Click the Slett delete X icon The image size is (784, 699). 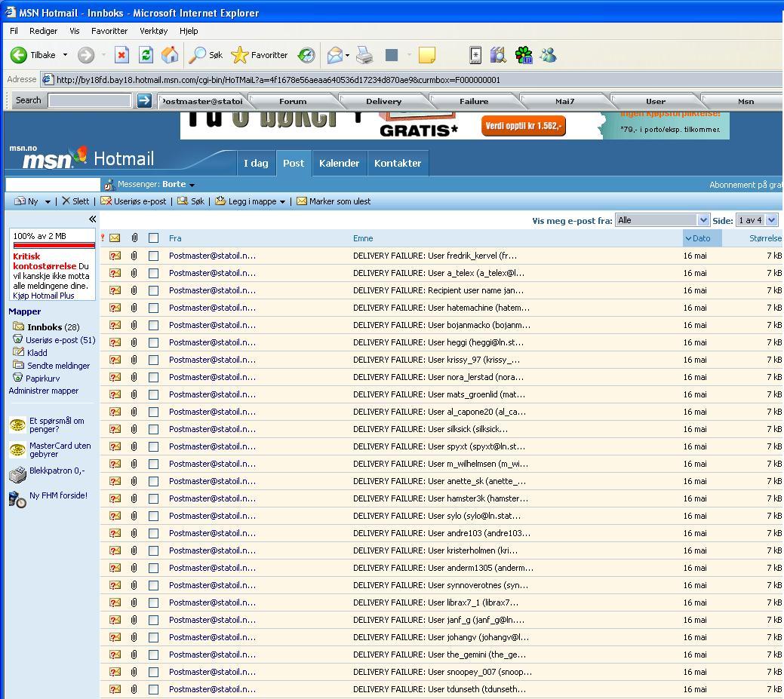pos(66,201)
